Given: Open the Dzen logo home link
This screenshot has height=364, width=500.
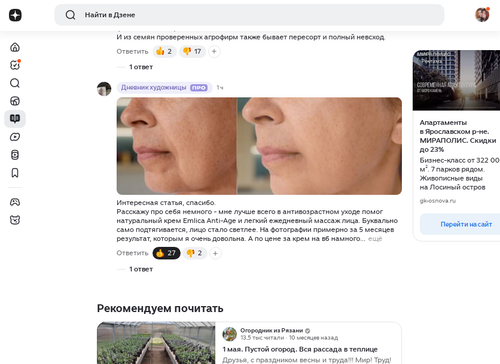Looking at the screenshot, I should [x=15, y=15].
